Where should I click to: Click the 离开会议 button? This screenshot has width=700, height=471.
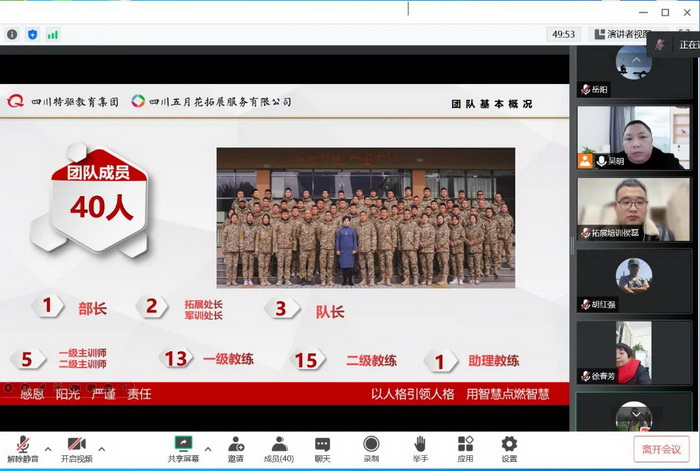click(x=662, y=449)
